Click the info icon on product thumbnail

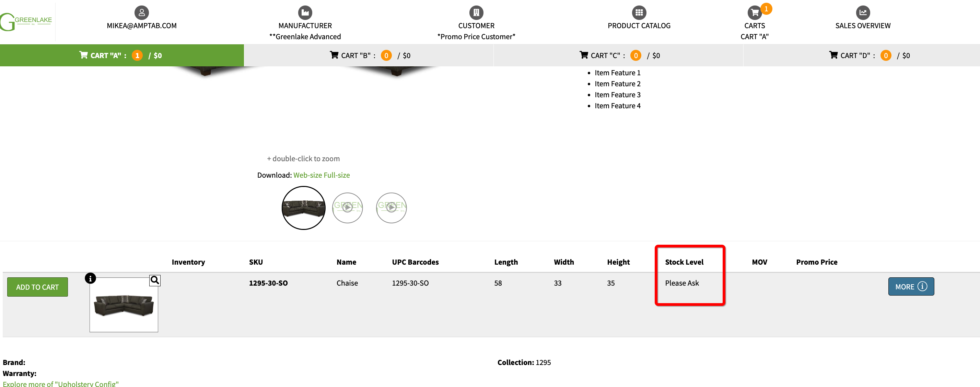click(x=90, y=278)
